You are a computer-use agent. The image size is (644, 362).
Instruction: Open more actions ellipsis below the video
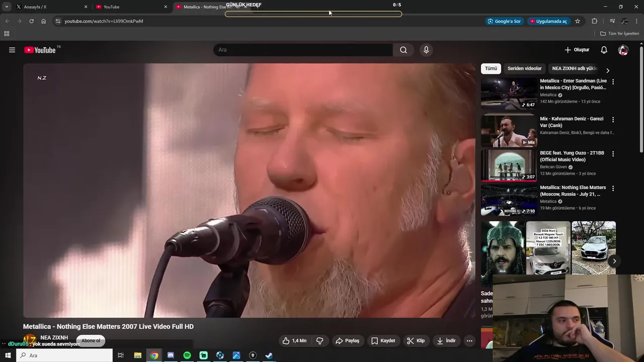[x=469, y=341]
